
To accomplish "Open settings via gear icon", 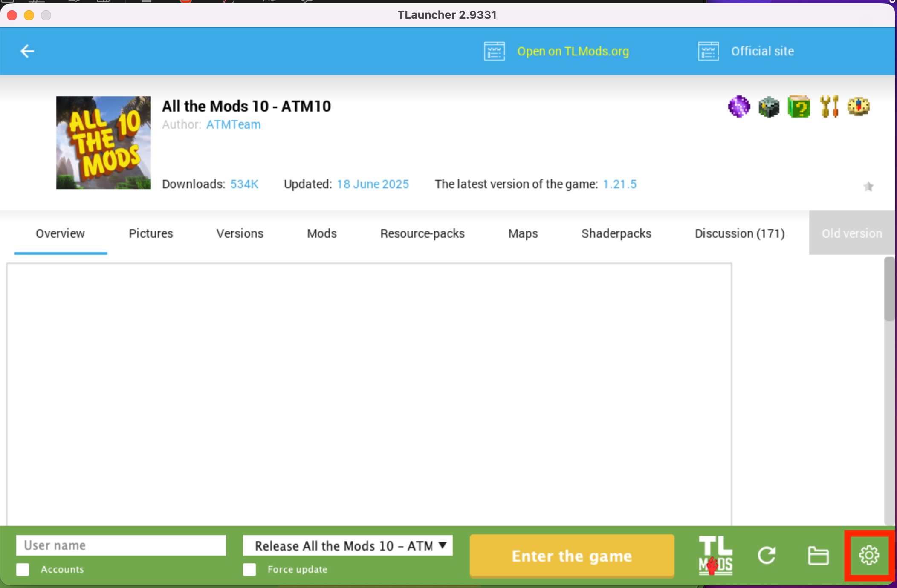I will pos(869,556).
